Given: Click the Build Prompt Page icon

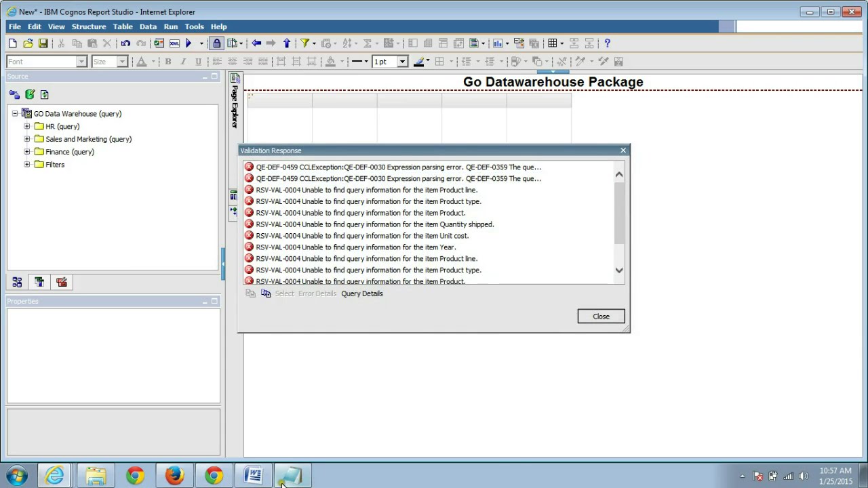Looking at the screenshot, I should pos(519,43).
